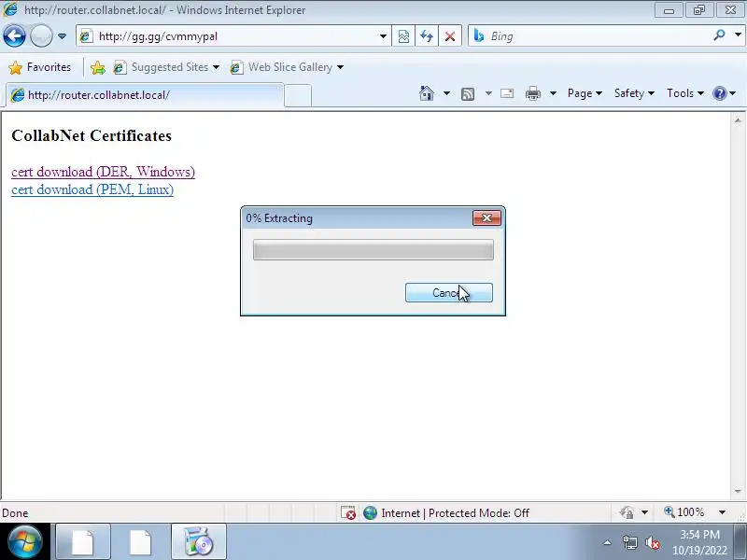Click the Help question mark icon

(720, 93)
